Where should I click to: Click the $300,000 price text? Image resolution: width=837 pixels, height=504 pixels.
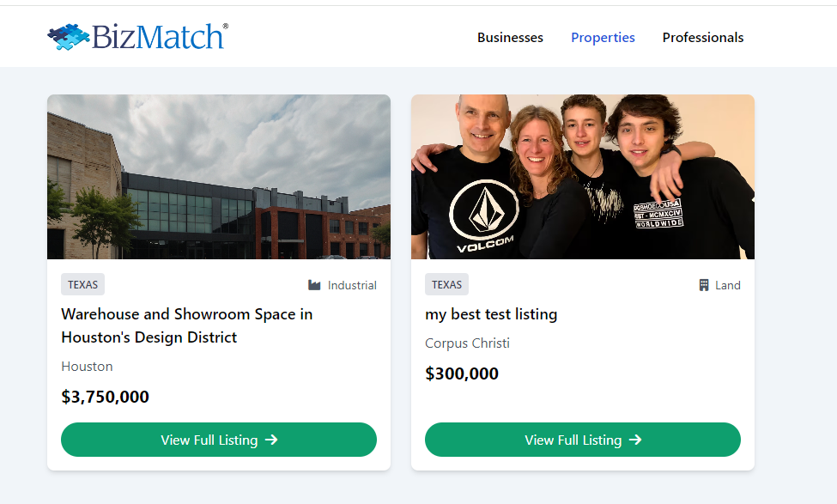pos(462,373)
